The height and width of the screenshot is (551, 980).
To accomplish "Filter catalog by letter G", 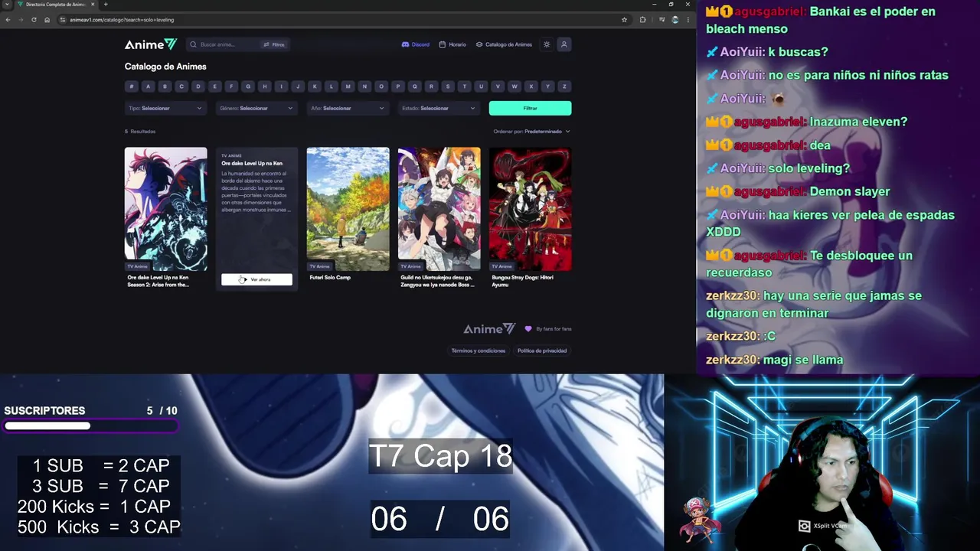I will click(248, 86).
